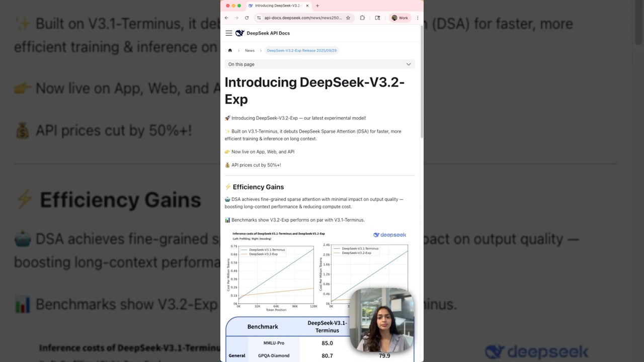Click the Efficiency Gains heading
This screenshot has height=362, width=644.
258,187
